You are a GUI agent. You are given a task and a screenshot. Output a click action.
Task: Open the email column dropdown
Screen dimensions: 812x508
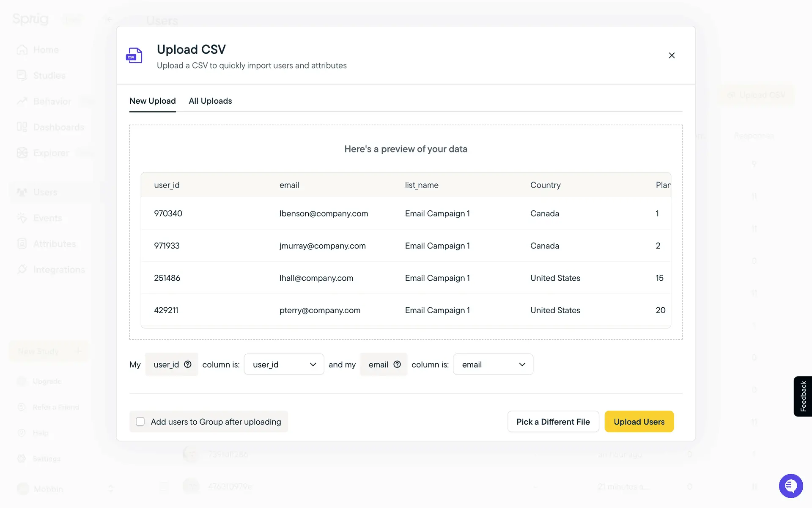(x=493, y=364)
